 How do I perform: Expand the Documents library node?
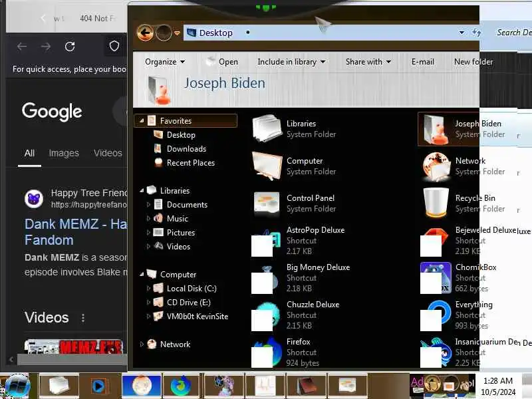pos(148,205)
